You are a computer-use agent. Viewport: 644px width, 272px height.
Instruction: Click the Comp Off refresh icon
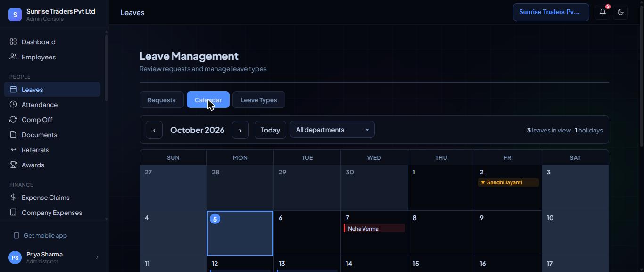coord(13,120)
